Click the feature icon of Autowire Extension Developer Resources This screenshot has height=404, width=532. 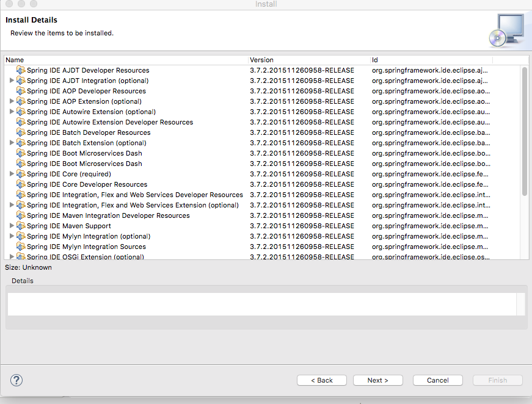[x=21, y=122]
